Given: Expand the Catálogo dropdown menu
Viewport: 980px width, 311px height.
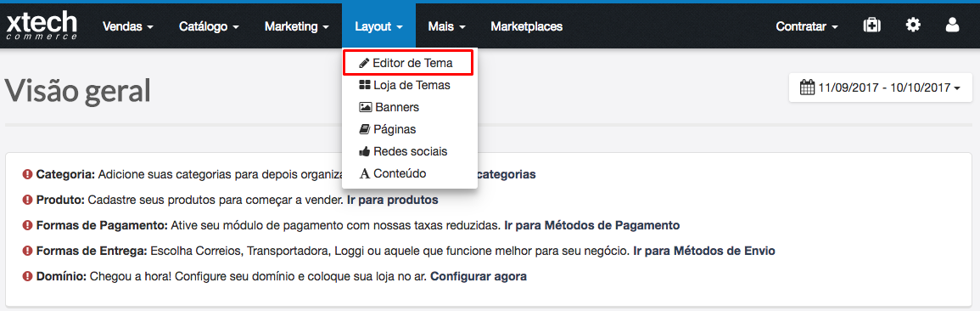Looking at the screenshot, I should tap(209, 26).
